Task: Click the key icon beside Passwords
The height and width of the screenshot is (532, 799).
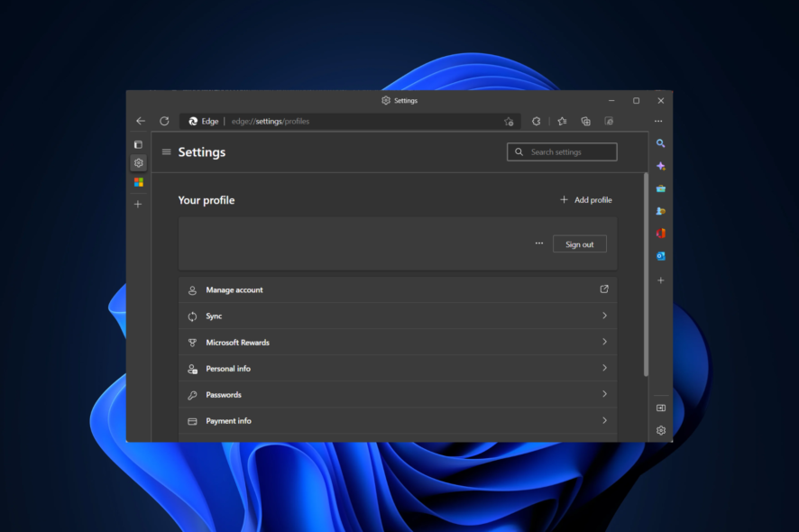Action: (x=192, y=395)
